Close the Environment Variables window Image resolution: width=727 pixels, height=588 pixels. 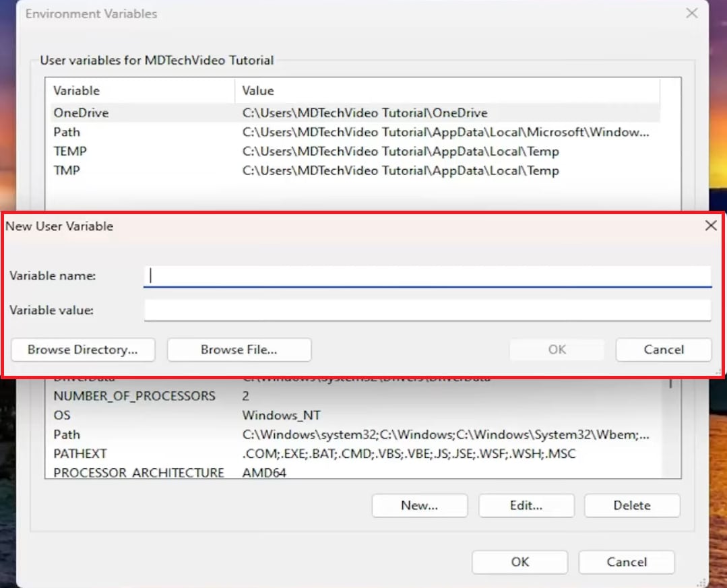coord(692,13)
